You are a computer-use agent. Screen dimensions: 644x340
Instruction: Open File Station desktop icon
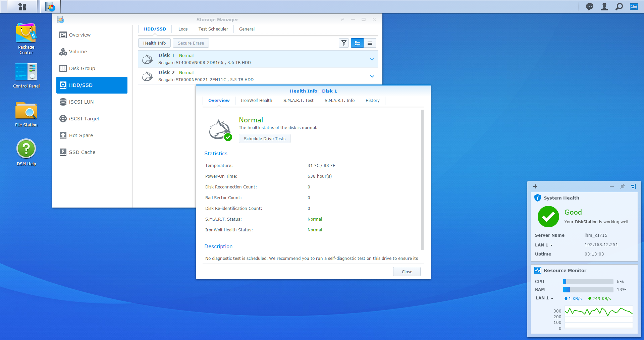[26, 114]
